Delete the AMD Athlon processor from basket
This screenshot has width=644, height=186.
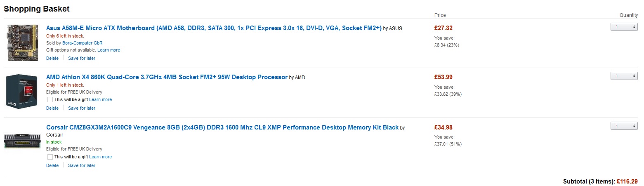pyautogui.click(x=52, y=108)
